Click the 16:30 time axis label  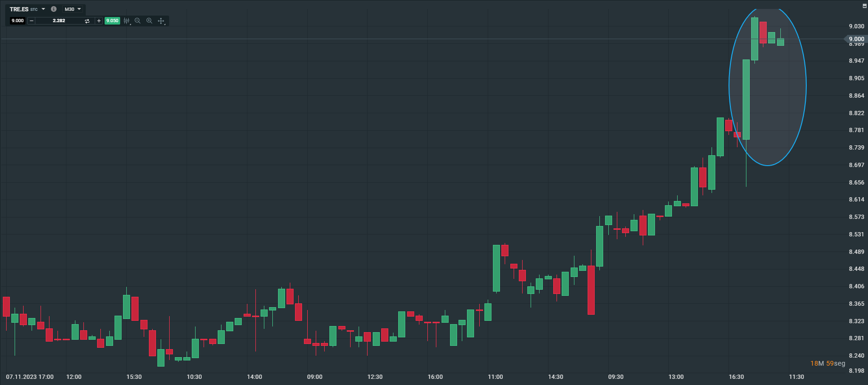tap(736, 377)
